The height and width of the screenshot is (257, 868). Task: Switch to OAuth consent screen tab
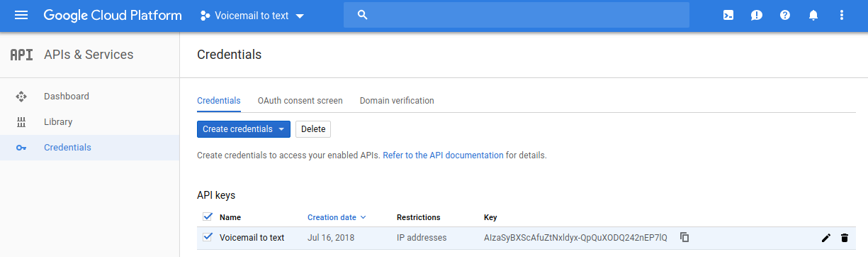300,101
